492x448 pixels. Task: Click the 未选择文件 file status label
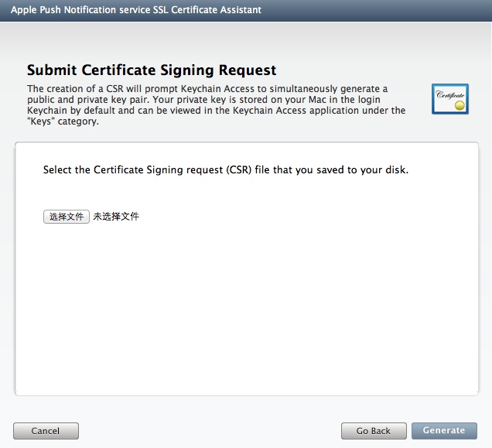coord(116,217)
